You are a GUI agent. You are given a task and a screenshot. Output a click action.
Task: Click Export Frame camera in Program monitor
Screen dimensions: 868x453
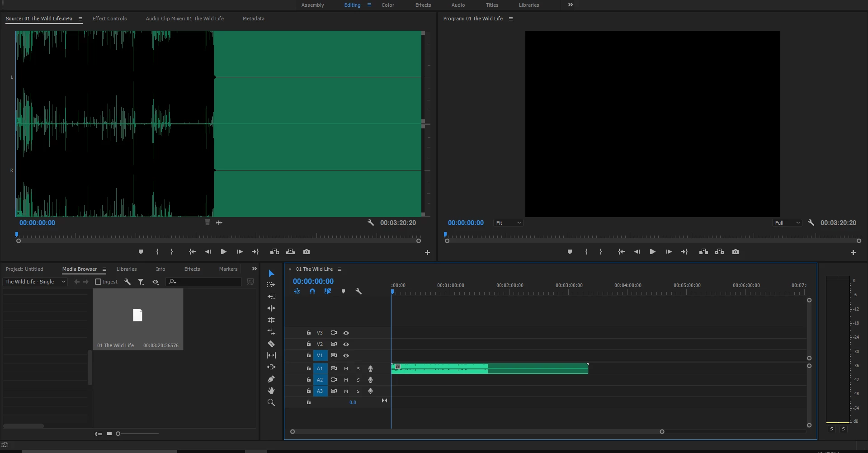(736, 252)
